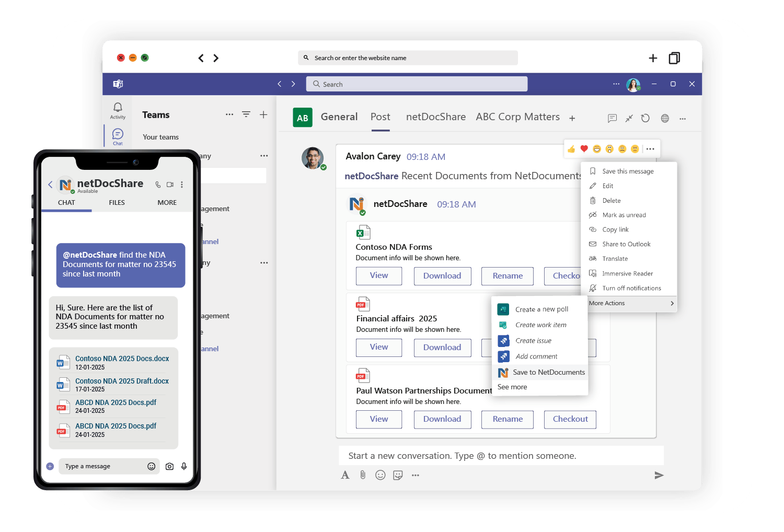
Task: Open more options dots on reaction bar
Action: pyautogui.click(x=650, y=149)
